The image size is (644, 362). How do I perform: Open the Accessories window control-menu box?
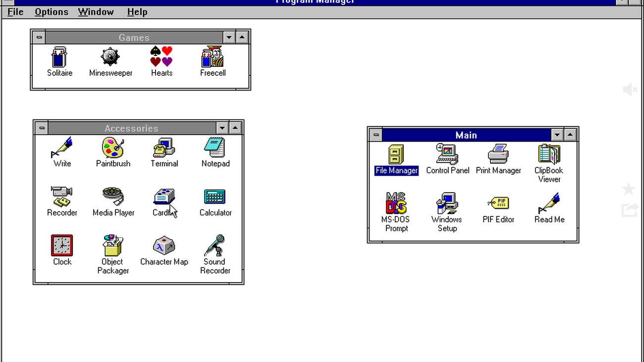coord(42,128)
